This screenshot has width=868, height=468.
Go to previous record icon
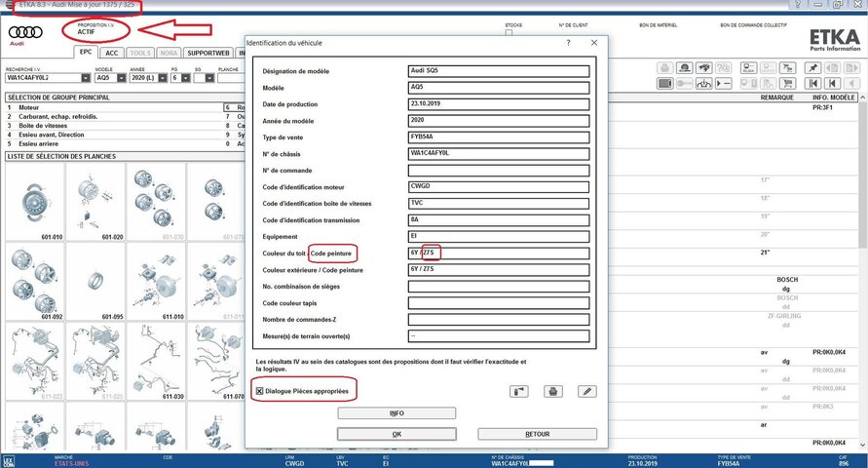pos(832,84)
